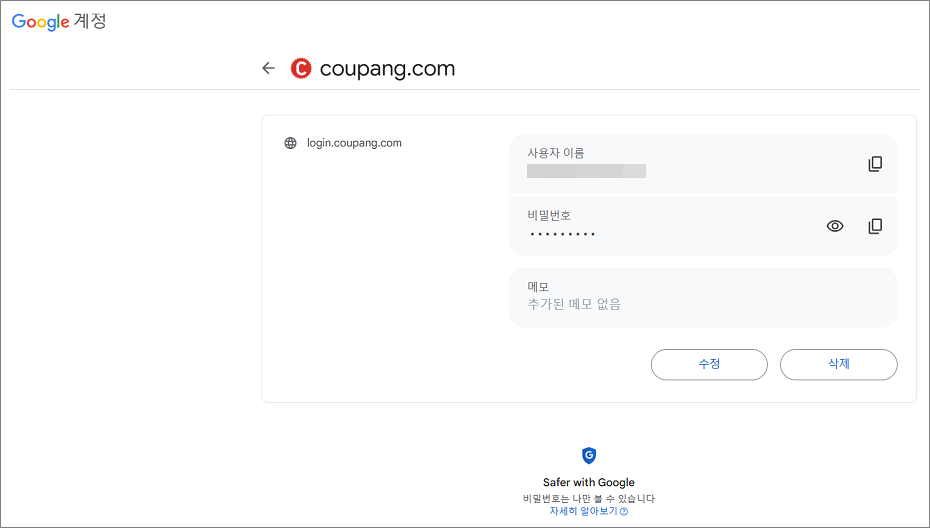The width and height of the screenshot is (930, 528).
Task: Click the 수정 (edit) button
Action: (709, 364)
